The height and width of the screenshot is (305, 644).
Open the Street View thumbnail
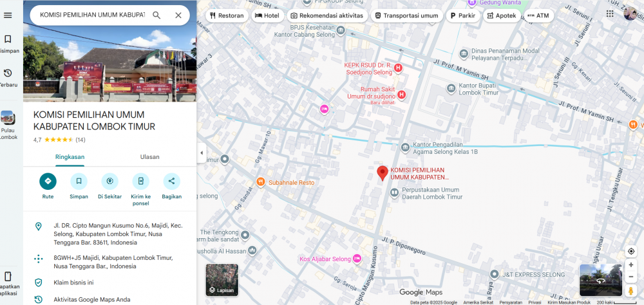click(x=600, y=280)
